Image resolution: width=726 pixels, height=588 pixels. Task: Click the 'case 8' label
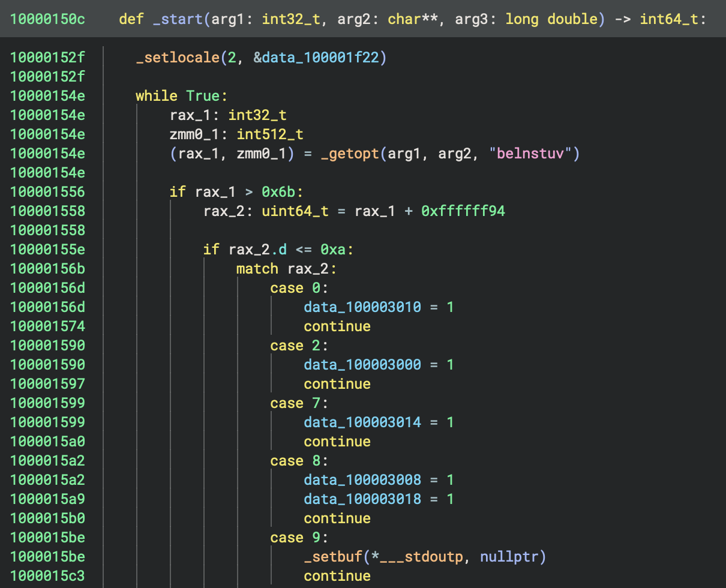[299, 461]
